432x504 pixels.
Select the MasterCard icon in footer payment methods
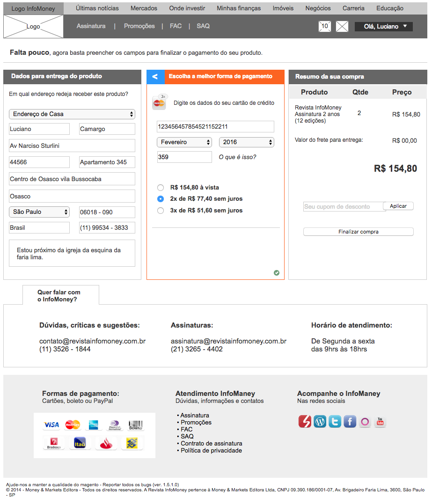pos(73,425)
